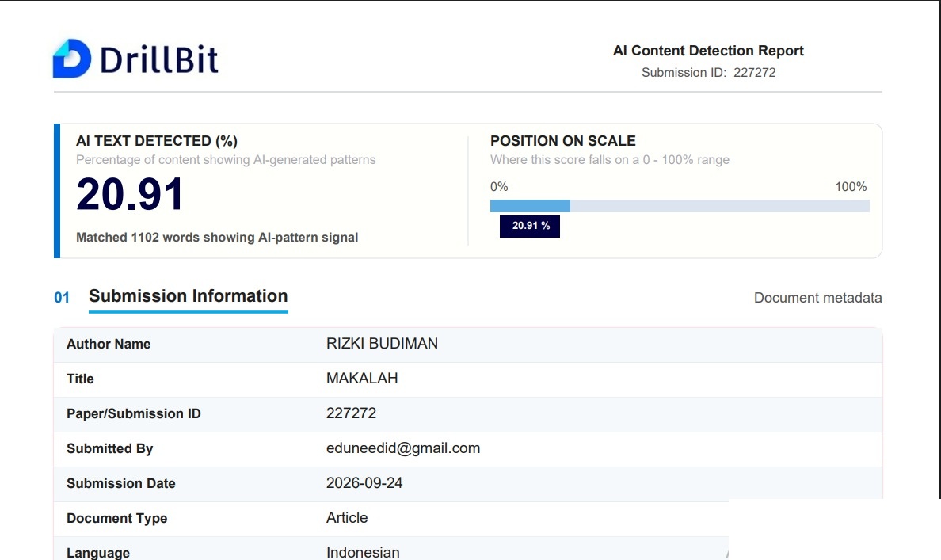This screenshot has width=941, height=560.
Task: Select the Submission Information section heading
Action: pyautogui.click(x=189, y=296)
